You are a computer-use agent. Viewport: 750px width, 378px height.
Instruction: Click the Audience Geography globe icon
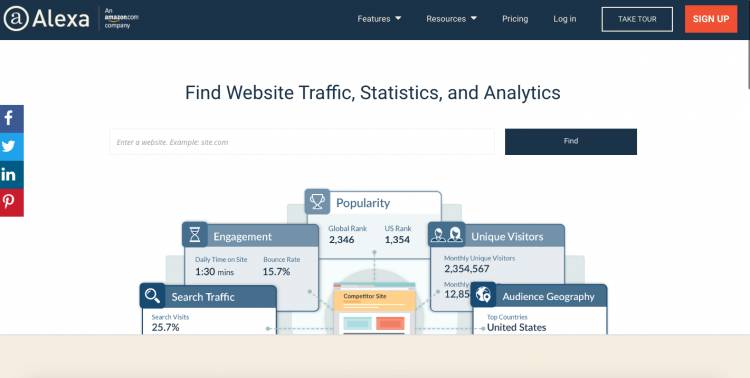pos(483,295)
